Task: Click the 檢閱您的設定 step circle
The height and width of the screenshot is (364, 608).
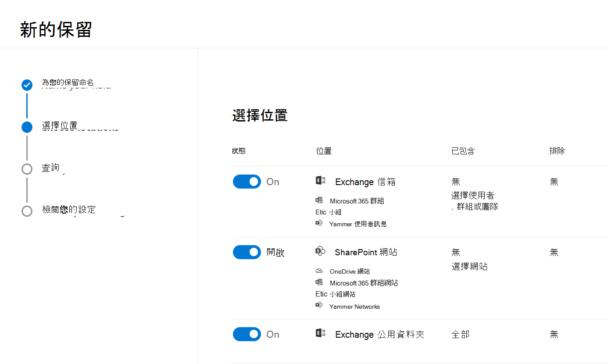Action: tap(27, 211)
